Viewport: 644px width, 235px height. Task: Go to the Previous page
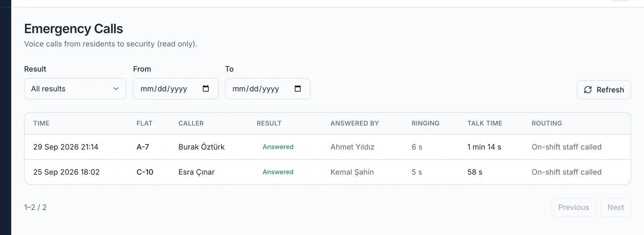(x=574, y=207)
